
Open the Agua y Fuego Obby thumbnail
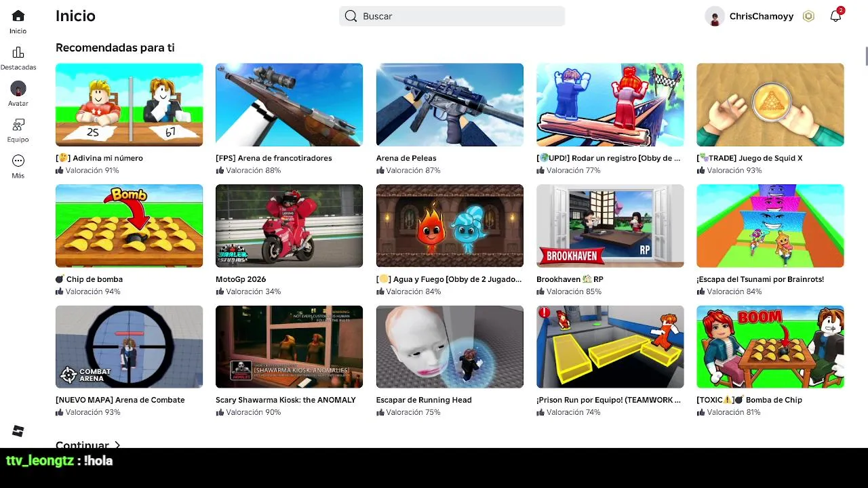pyautogui.click(x=450, y=226)
